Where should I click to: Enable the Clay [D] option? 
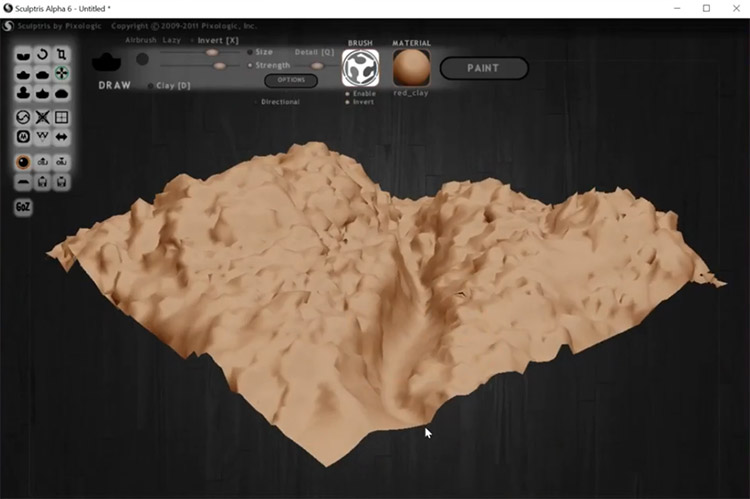tap(169, 86)
